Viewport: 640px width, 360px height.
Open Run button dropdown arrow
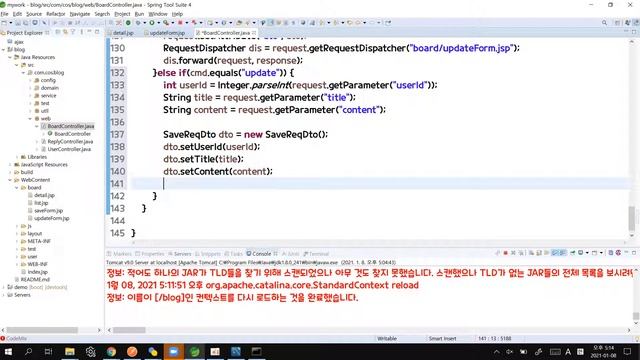[x=158, y=23]
